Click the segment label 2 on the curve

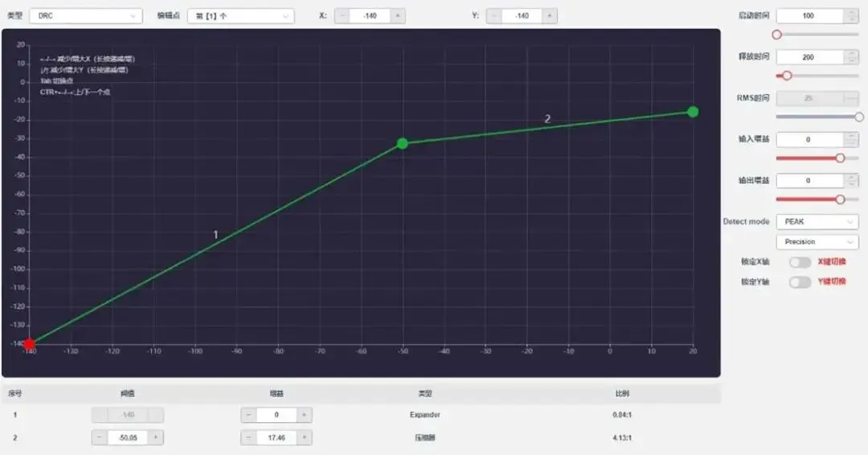coord(547,118)
